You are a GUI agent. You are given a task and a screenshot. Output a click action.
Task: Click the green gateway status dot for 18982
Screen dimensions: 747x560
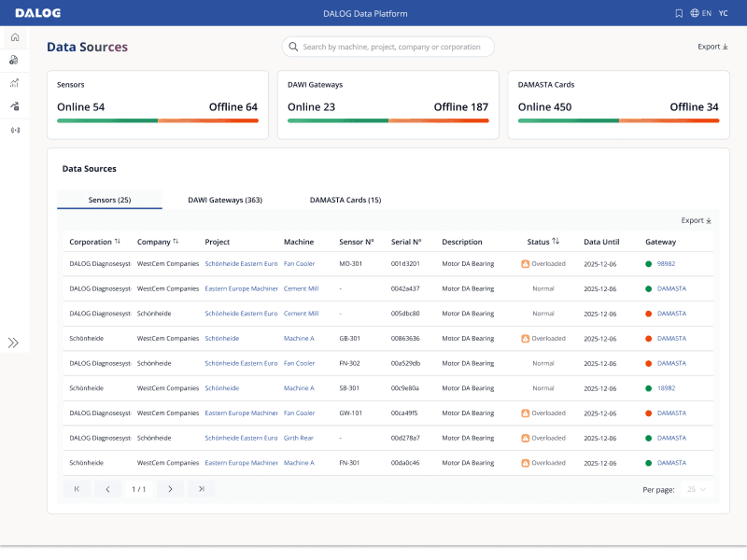[x=648, y=388]
